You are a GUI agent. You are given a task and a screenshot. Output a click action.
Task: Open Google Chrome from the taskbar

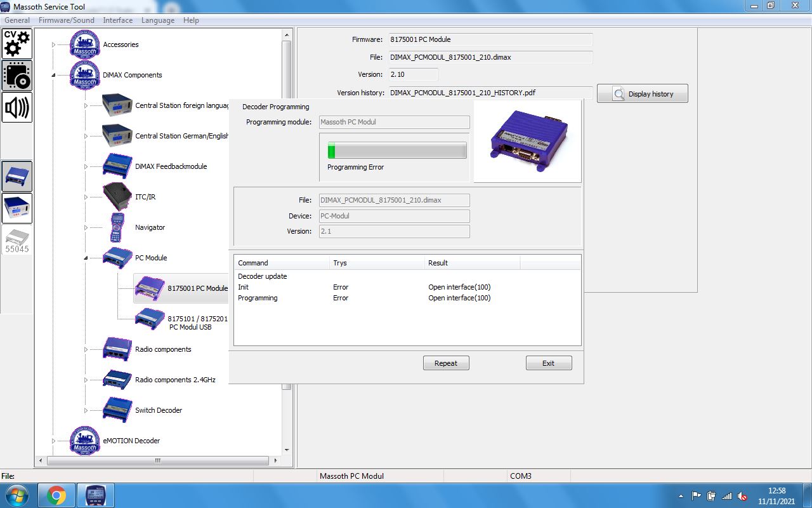(56, 495)
